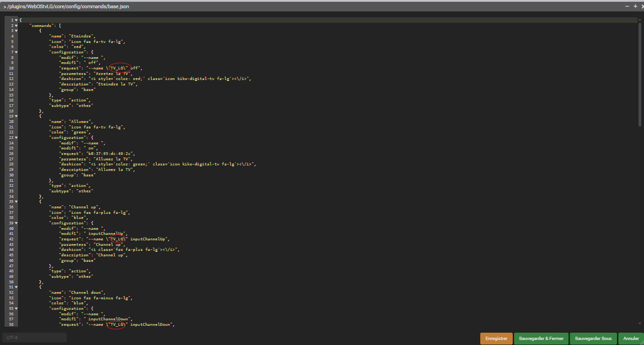The image size is (644, 345).
Task: Click line number 26 in the gutter
Action: point(11,154)
